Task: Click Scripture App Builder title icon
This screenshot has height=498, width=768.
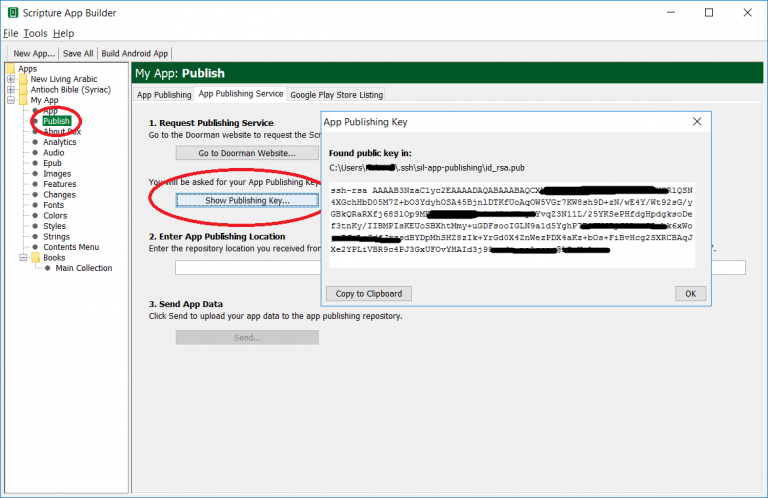Action: pyautogui.click(x=12, y=13)
